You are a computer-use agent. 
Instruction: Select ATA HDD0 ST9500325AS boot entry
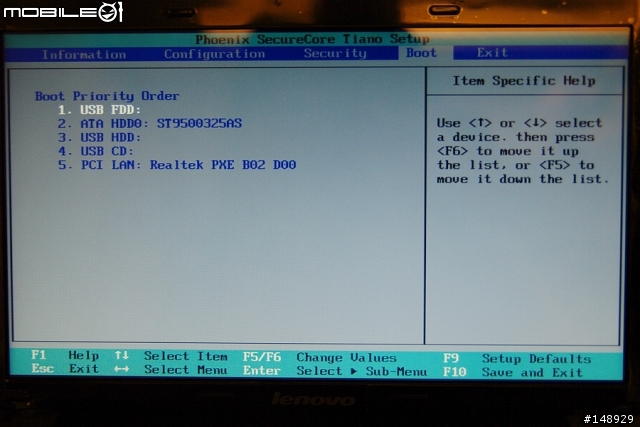tap(150, 123)
